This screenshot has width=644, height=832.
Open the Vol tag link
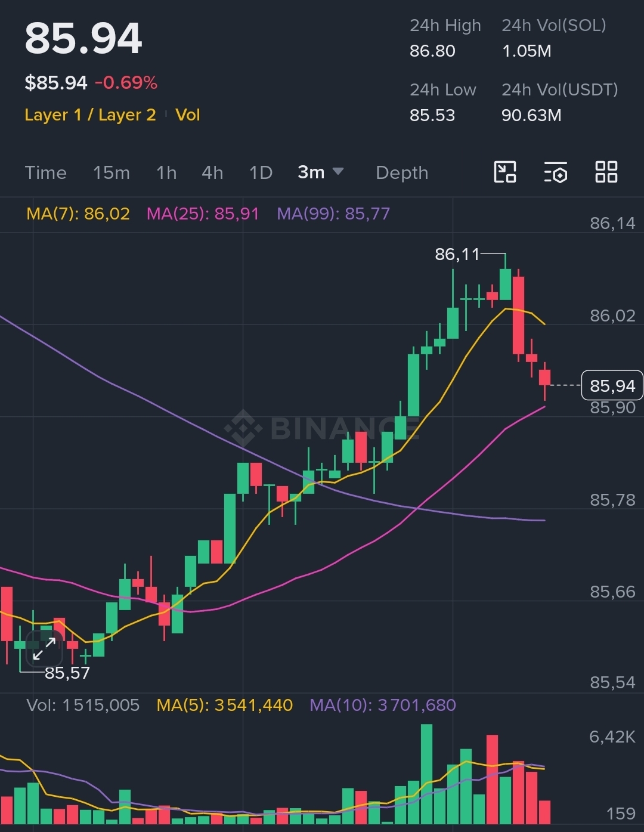coord(188,115)
